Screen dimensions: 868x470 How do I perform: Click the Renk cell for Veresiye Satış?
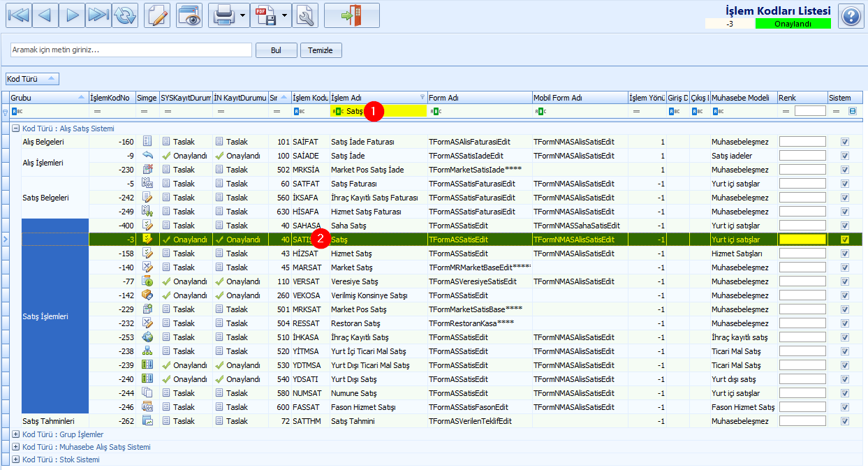[x=802, y=281]
